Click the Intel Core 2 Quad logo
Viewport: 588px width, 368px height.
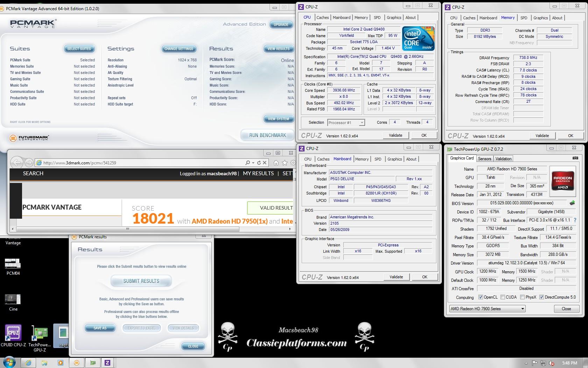[x=418, y=38]
